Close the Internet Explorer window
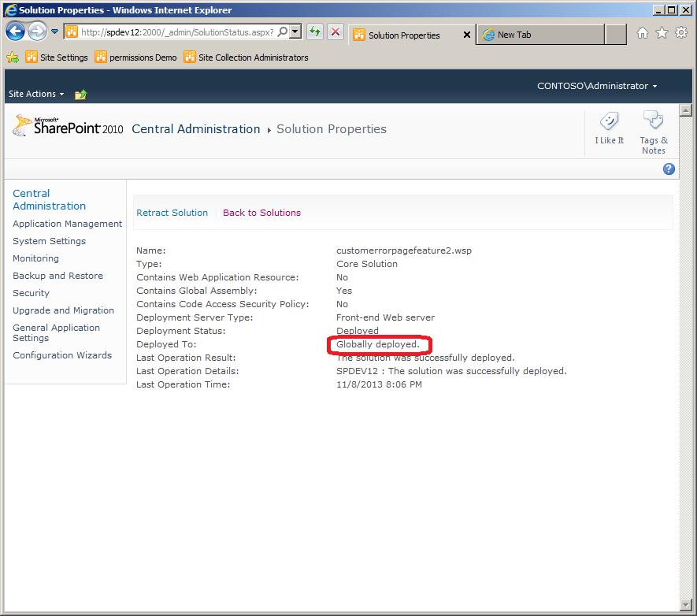 (x=685, y=9)
